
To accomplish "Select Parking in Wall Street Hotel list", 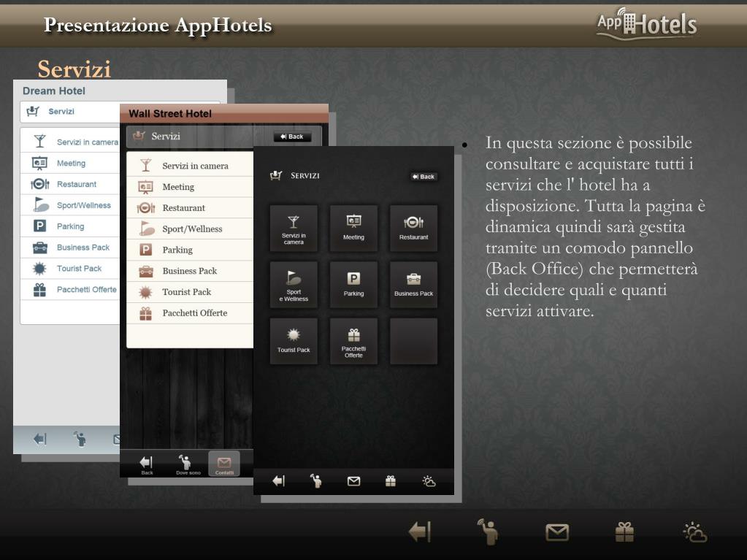I will tap(190, 250).
